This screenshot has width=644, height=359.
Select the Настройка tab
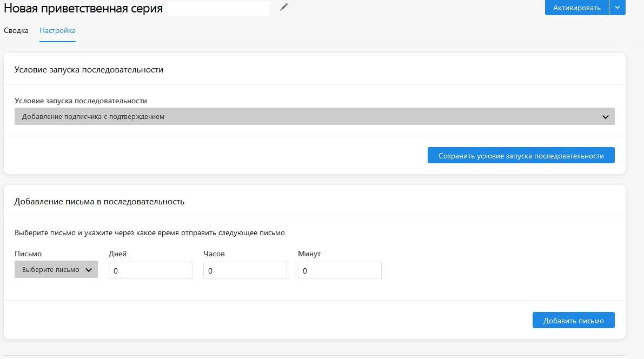point(57,31)
